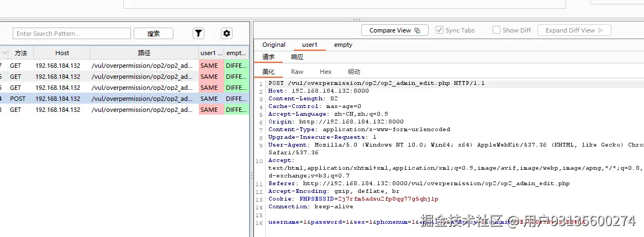644x237 pixels.
Task: Click the sort arrow column header
Action: click(x=4, y=53)
